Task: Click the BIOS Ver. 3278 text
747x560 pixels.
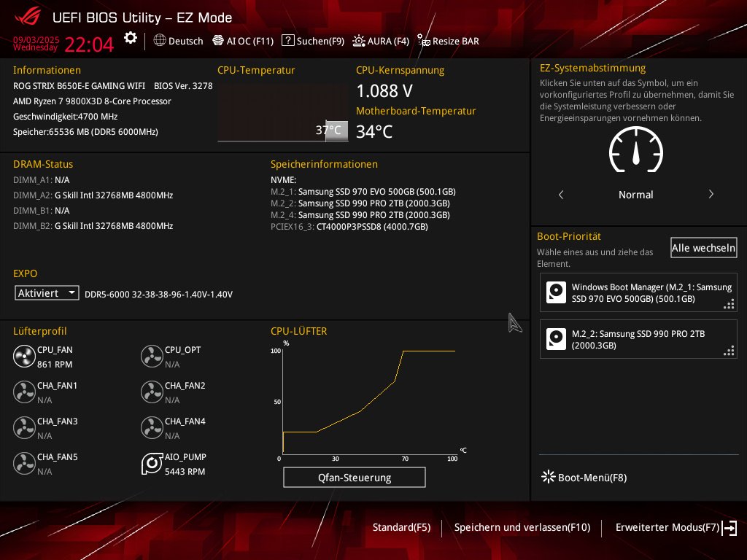Action: 183,86
